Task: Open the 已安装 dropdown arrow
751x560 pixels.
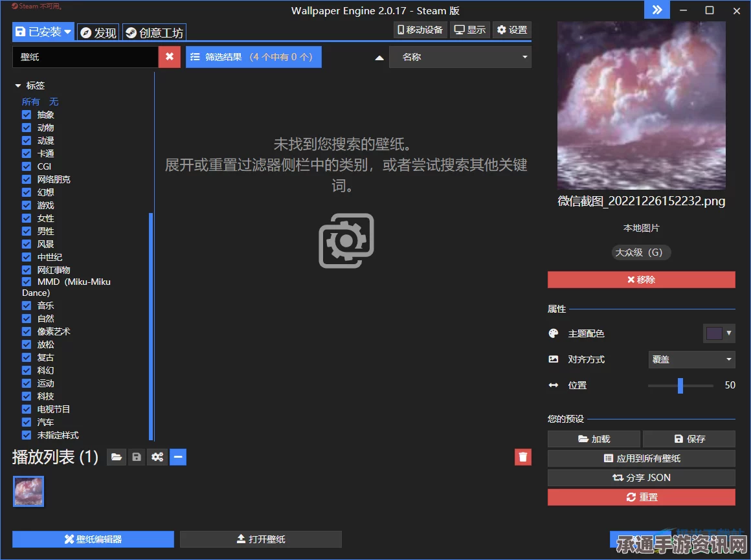Action: coord(68,32)
